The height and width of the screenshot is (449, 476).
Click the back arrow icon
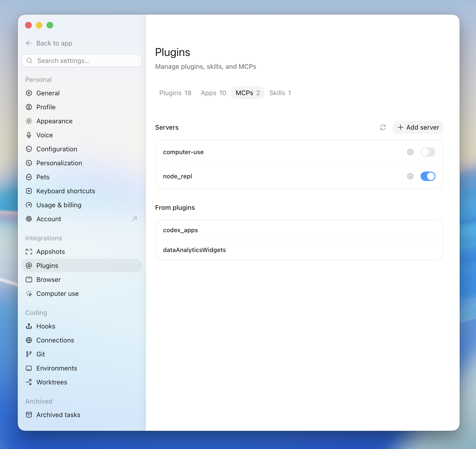(x=29, y=43)
